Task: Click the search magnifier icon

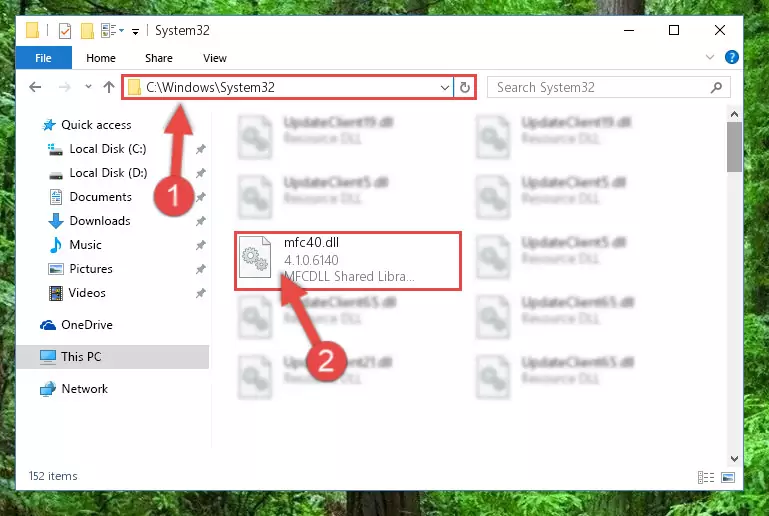Action: point(716,87)
